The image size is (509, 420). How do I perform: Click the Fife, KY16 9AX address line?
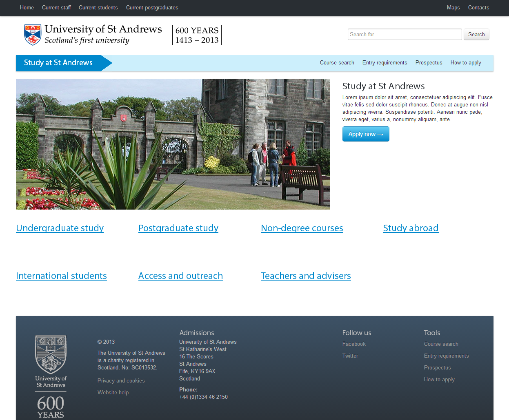tap(197, 371)
